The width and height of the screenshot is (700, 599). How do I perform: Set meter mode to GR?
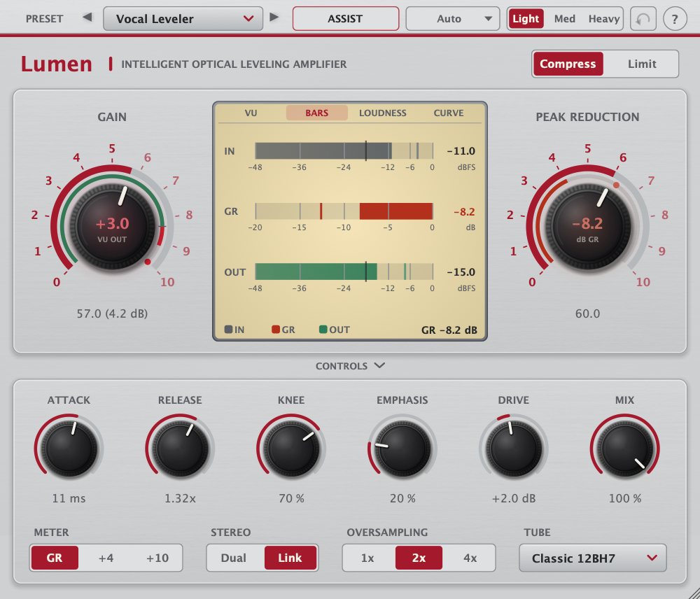(55, 558)
